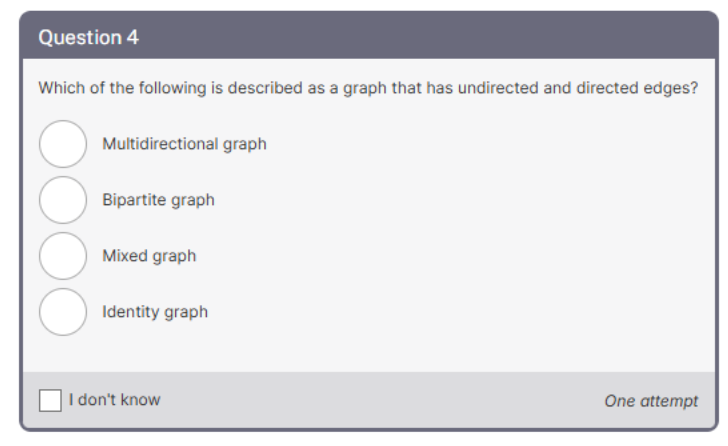Screen dimensions: 728x446
Task: Click the I don't know label text
Action: (x=115, y=400)
